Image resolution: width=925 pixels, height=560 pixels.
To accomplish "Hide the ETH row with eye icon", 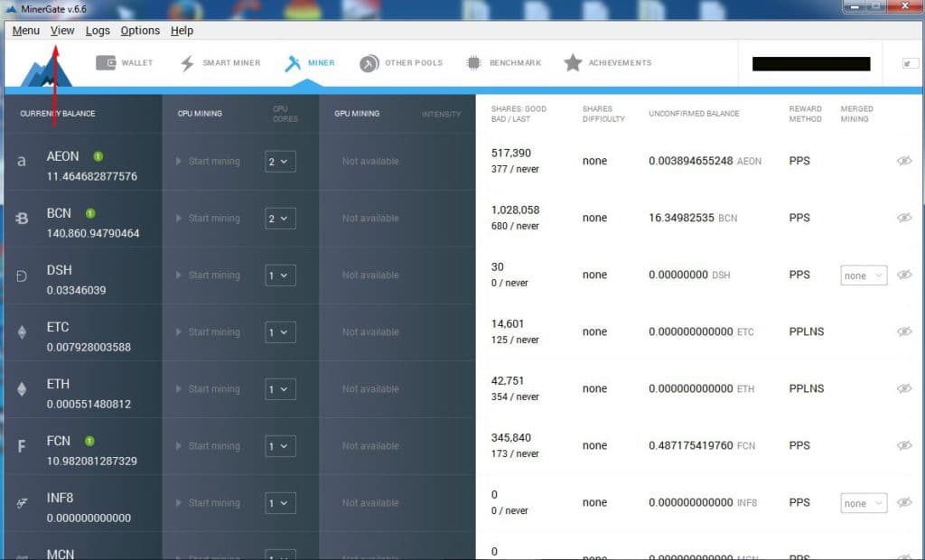I will pyautogui.click(x=904, y=388).
